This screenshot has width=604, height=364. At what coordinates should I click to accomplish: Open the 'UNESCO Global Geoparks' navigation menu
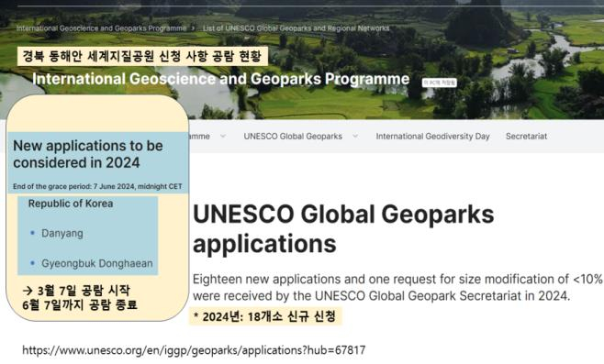pos(293,137)
